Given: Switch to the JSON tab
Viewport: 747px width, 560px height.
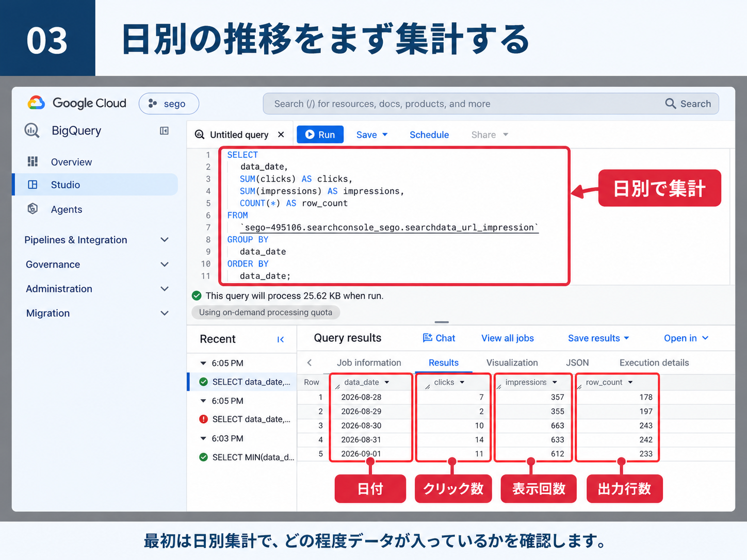Looking at the screenshot, I should (x=577, y=363).
